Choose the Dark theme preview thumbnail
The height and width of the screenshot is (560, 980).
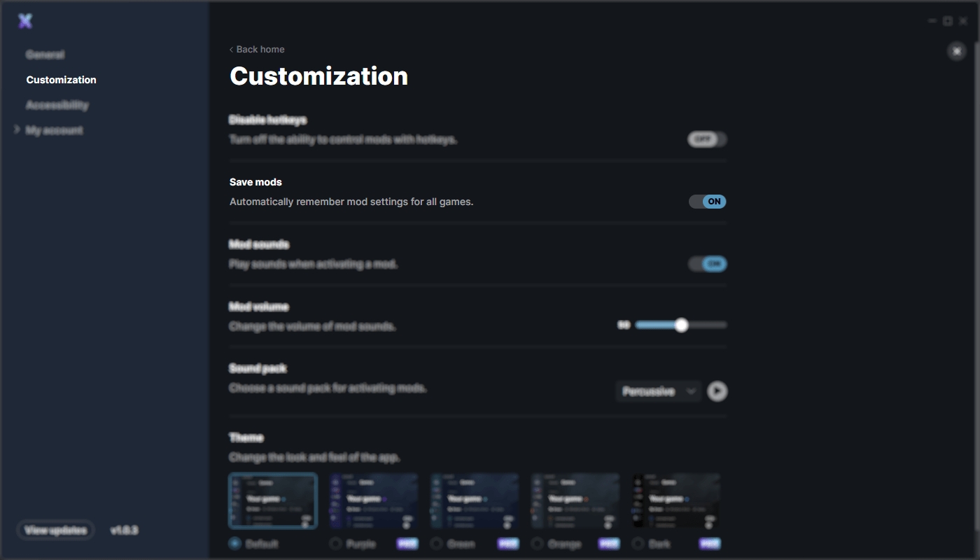pos(675,500)
